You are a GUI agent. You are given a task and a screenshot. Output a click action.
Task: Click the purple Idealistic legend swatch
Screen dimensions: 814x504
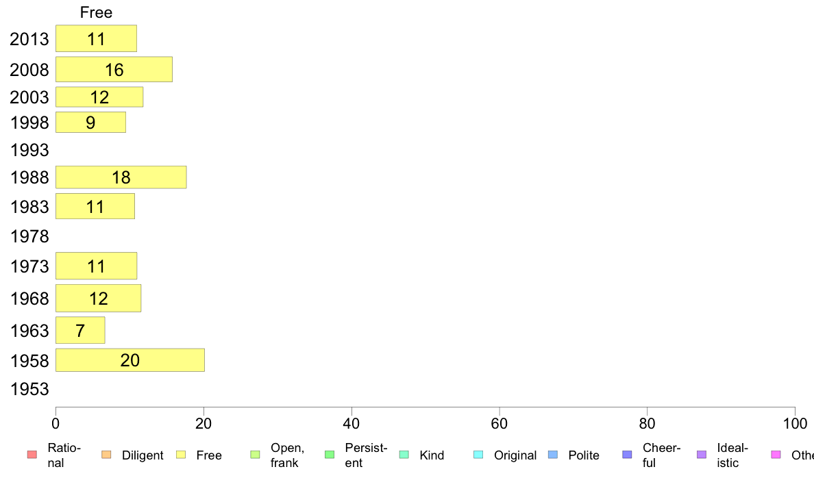[702, 455]
